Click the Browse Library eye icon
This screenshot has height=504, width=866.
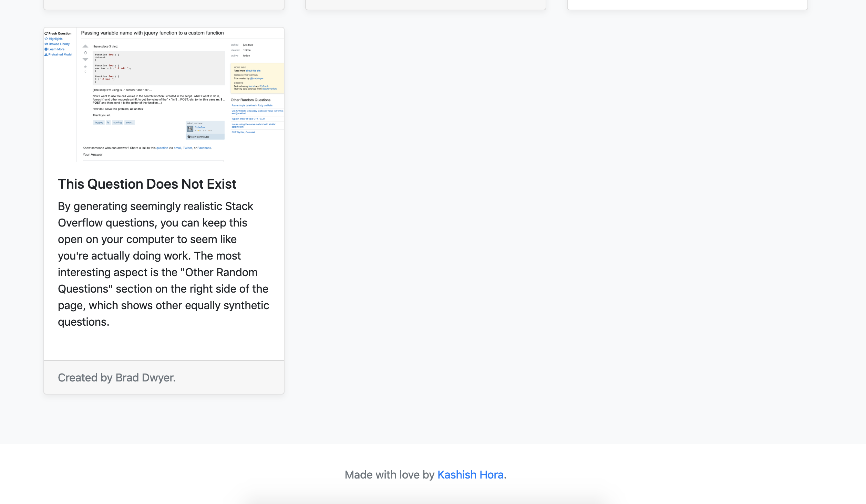point(46,44)
